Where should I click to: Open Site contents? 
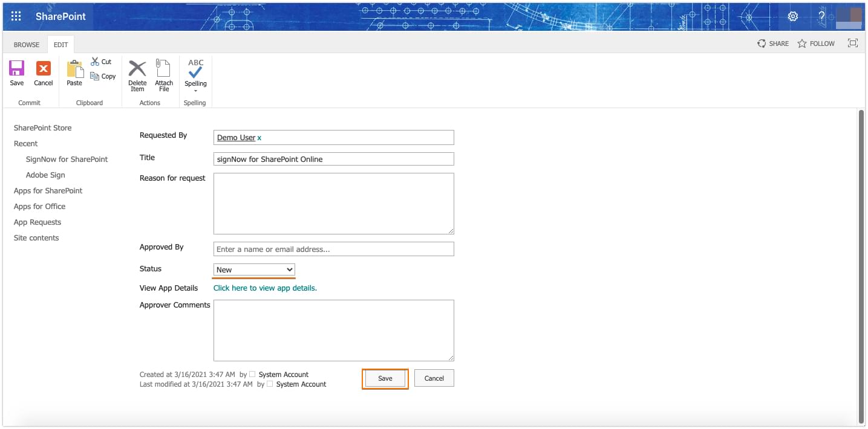pyautogui.click(x=36, y=238)
